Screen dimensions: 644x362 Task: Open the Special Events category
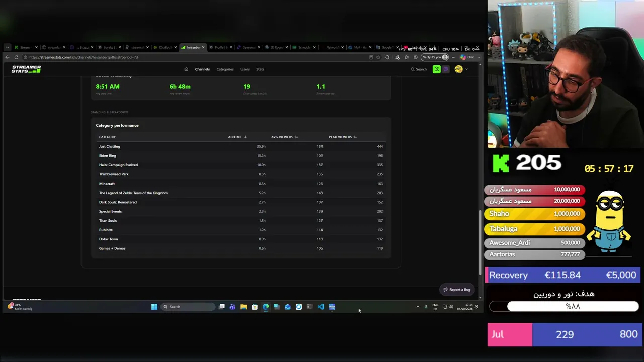pos(240,211)
